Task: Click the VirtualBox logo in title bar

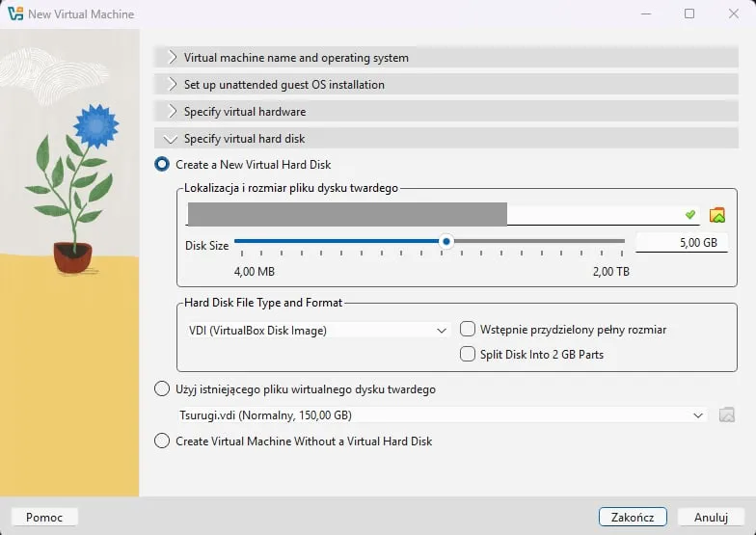Action: 15,13
